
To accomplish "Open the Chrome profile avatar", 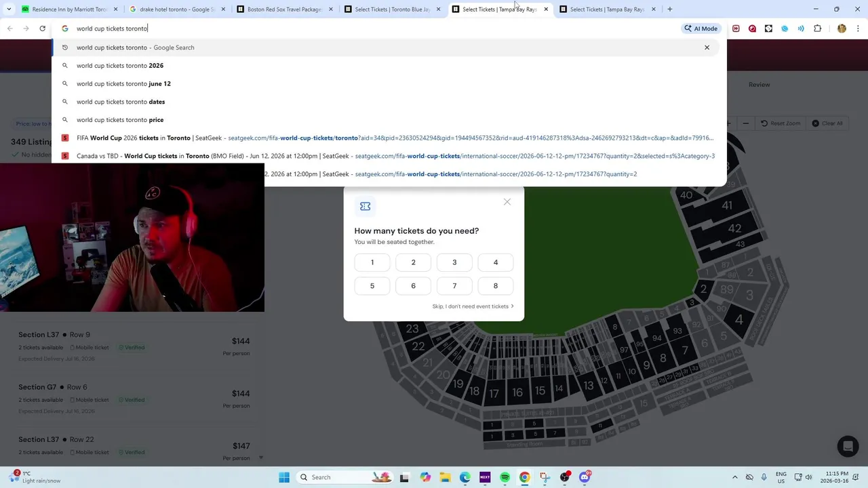I will tap(842, 28).
